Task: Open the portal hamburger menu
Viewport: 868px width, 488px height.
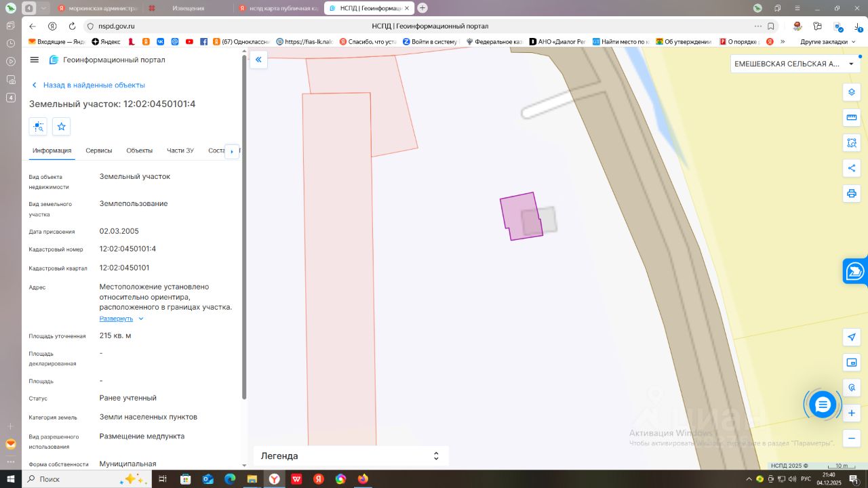Action: [35, 60]
